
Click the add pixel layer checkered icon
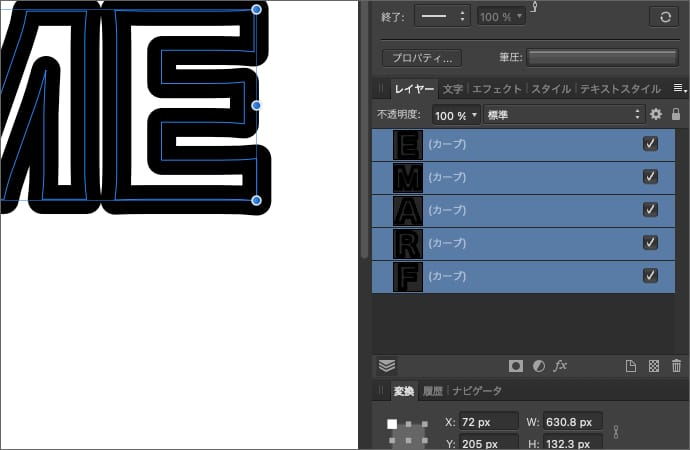[x=654, y=366]
